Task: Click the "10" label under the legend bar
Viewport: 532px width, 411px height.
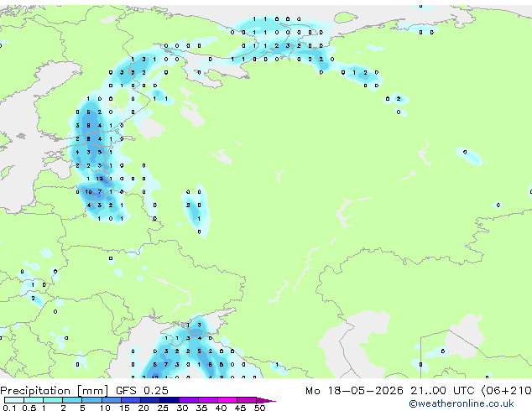Action: (105, 408)
